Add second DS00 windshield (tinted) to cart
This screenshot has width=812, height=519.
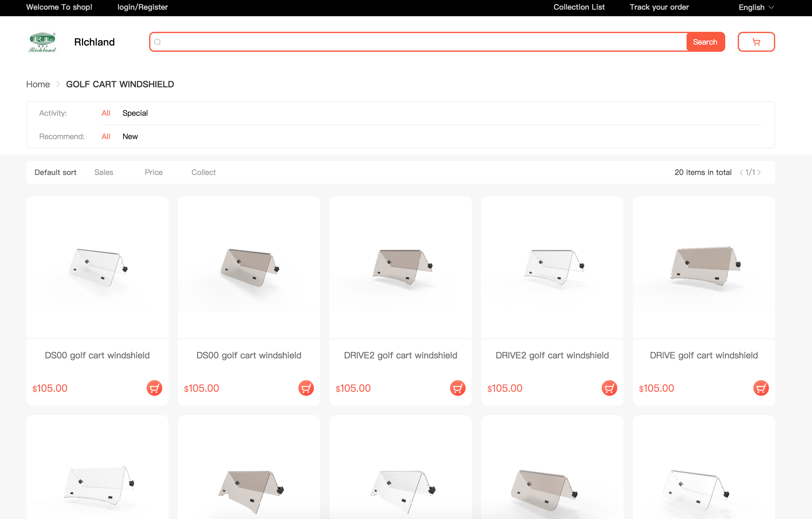click(x=306, y=388)
